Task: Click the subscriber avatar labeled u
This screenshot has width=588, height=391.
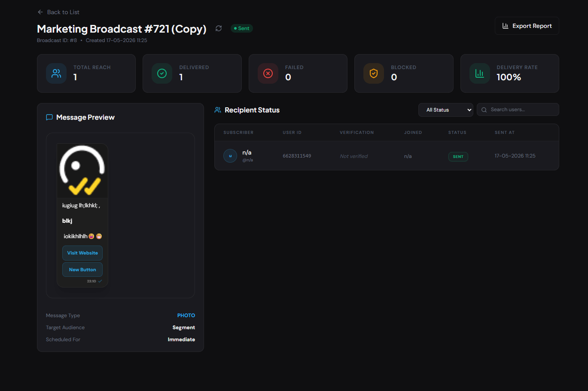Action: 230,156
